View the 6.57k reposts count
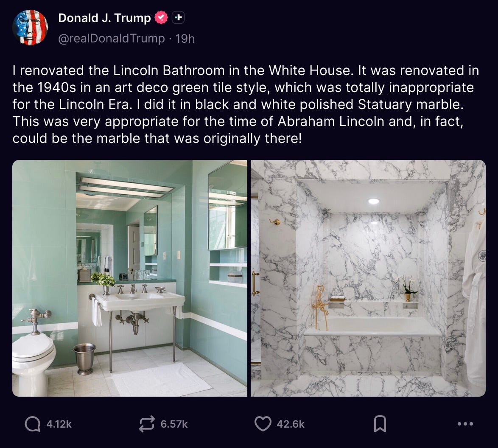 point(174,424)
